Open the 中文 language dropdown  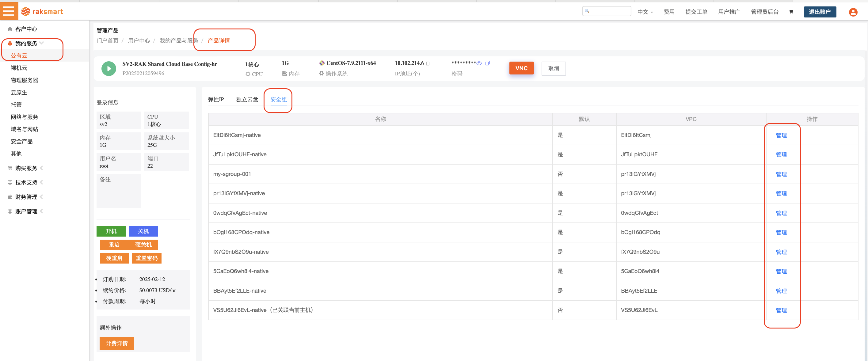pyautogui.click(x=645, y=12)
